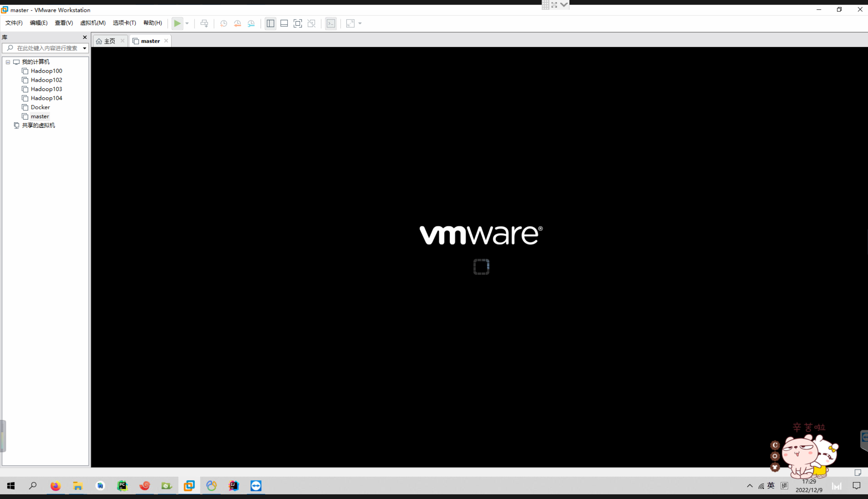The height and width of the screenshot is (499, 868).
Task: Open the 文件(F) menu
Action: pyautogui.click(x=14, y=23)
